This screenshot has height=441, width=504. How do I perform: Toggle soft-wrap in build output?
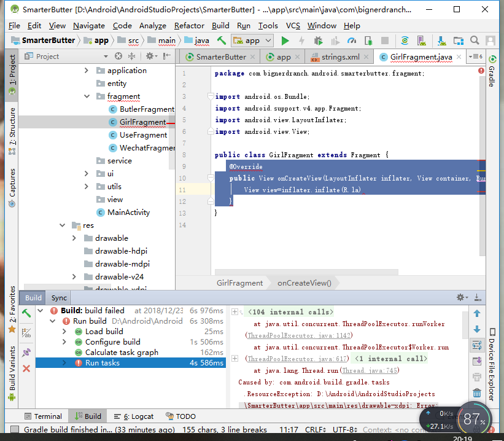pyautogui.click(x=477, y=345)
